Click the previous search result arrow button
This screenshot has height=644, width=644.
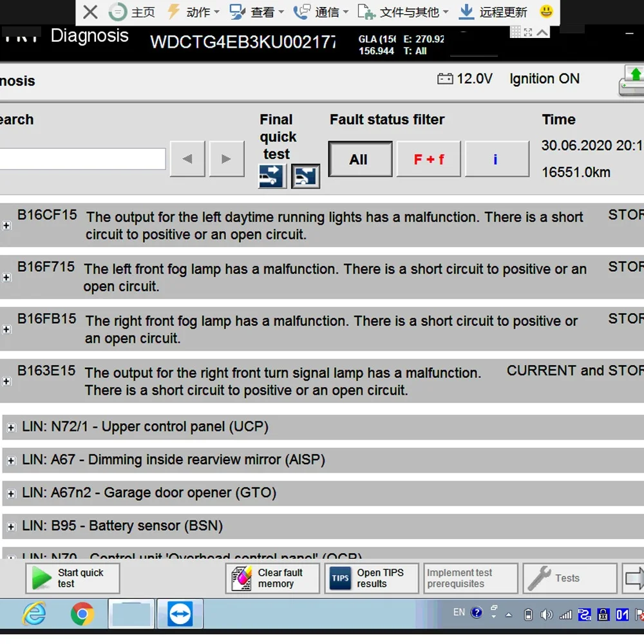click(187, 159)
